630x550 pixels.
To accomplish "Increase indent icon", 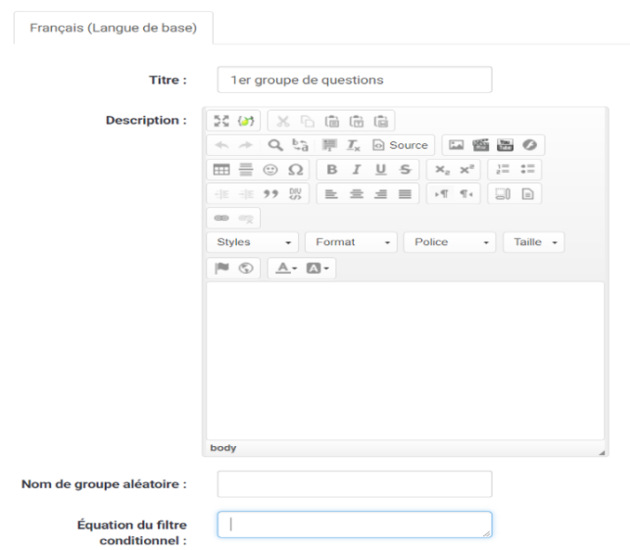I will click(246, 194).
